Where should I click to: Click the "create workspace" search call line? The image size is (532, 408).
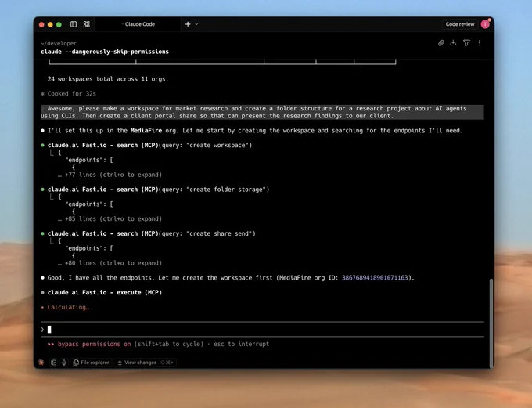click(x=146, y=145)
